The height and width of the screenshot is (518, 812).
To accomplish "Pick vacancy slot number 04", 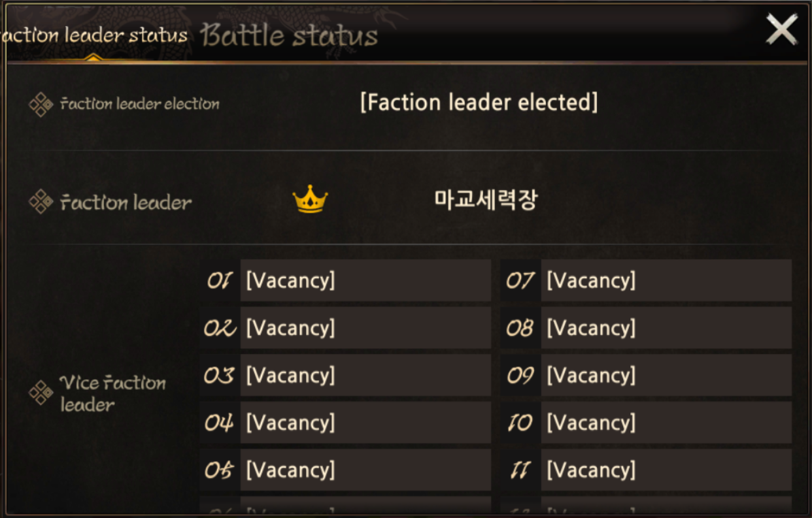I will click(x=365, y=423).
